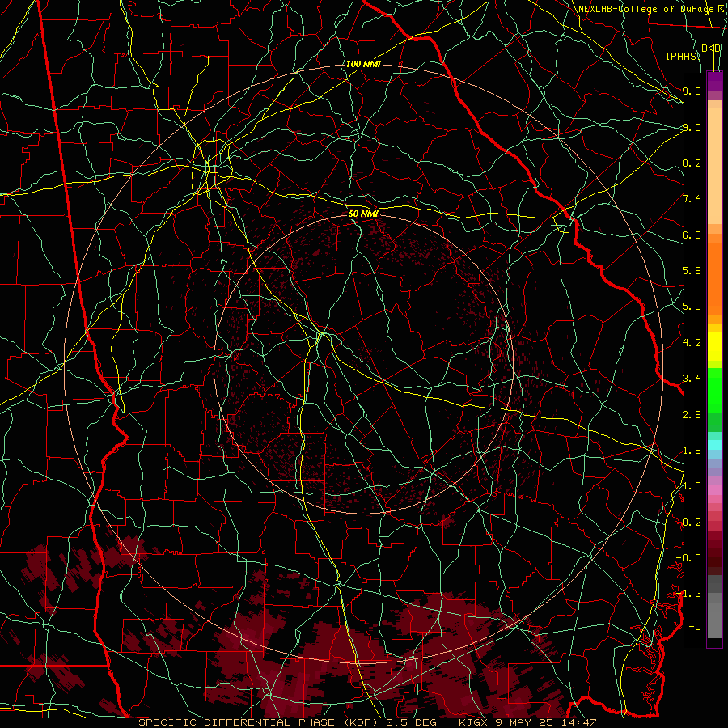Viewport: 728px width, 728px height.
Task: Click the -0.5 scale value
Action: [688, 557]
